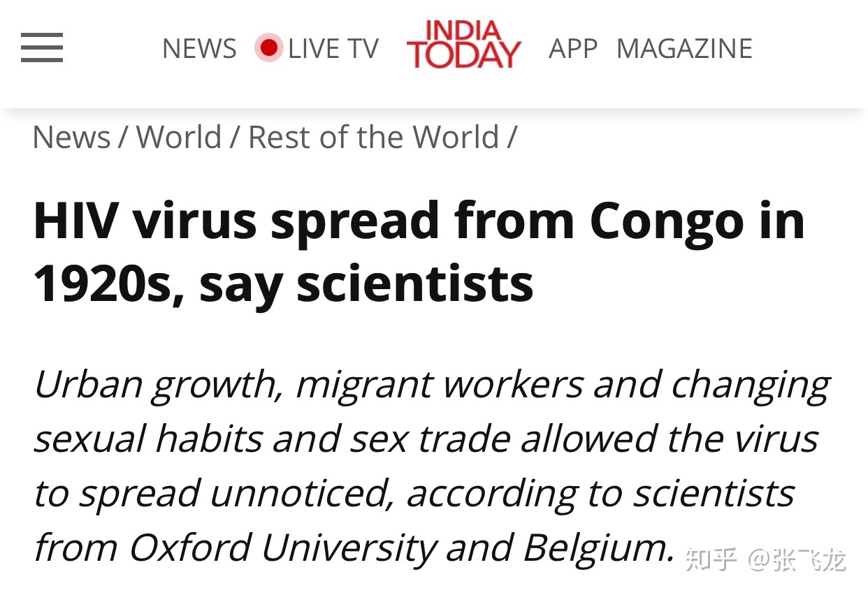Open the hamburger menu
The height and width of the screenshot is (595, 868).
[42, 47]
